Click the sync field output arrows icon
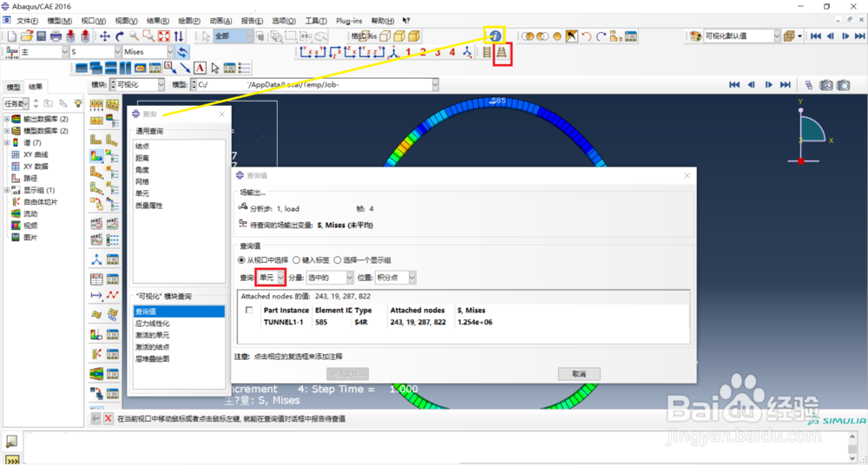 coord(182,52)
